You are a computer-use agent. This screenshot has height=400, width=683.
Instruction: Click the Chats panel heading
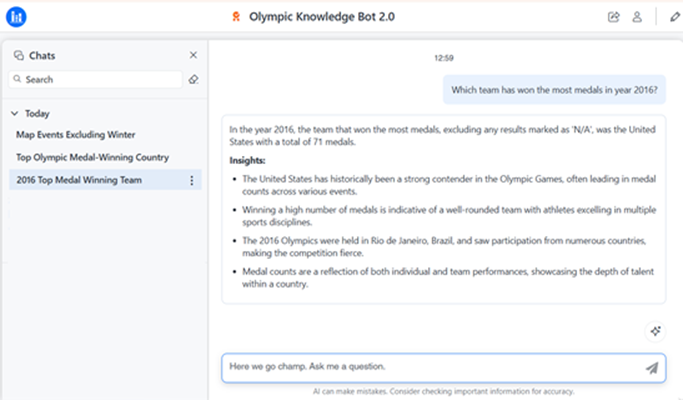tap(41, 56)
